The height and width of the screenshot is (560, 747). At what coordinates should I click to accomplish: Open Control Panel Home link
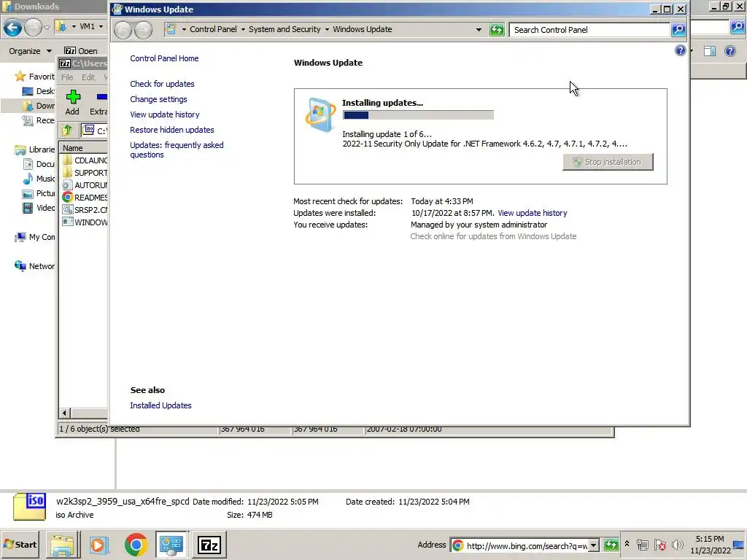point(164,58)
